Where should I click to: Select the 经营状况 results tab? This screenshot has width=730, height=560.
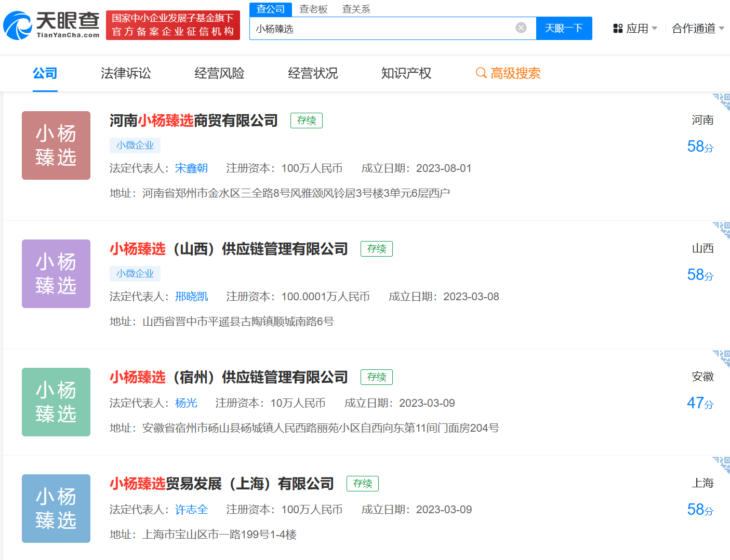tap(313, 73)
